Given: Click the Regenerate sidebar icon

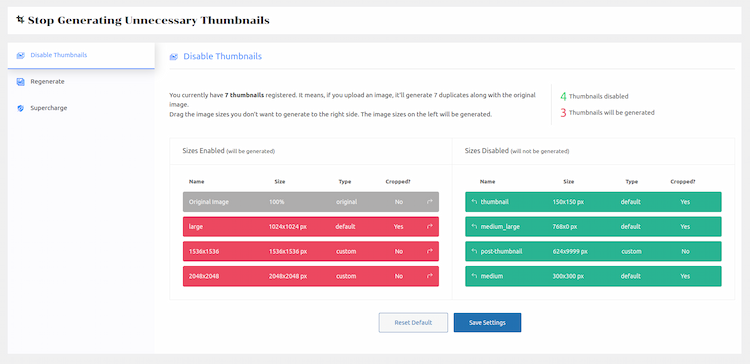Looking at the screenshot, I should point(20,82).
